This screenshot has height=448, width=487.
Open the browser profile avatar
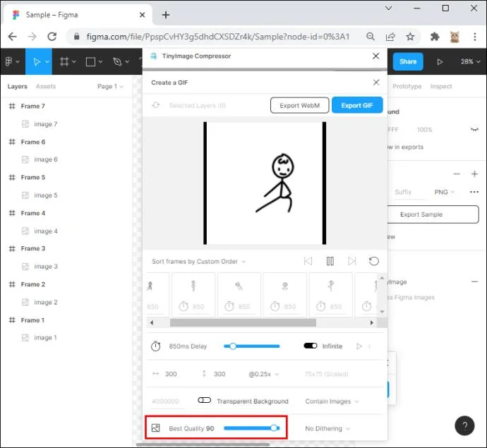click(455, 37)
